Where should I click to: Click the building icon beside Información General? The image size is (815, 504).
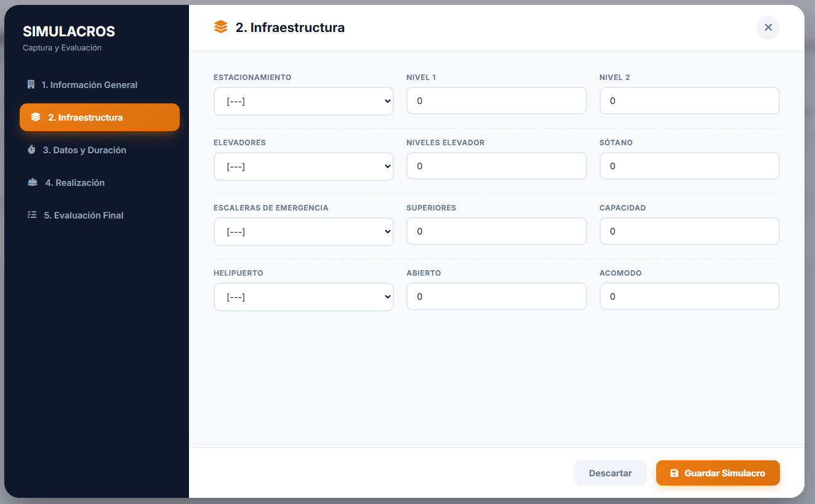pos(31,85)
